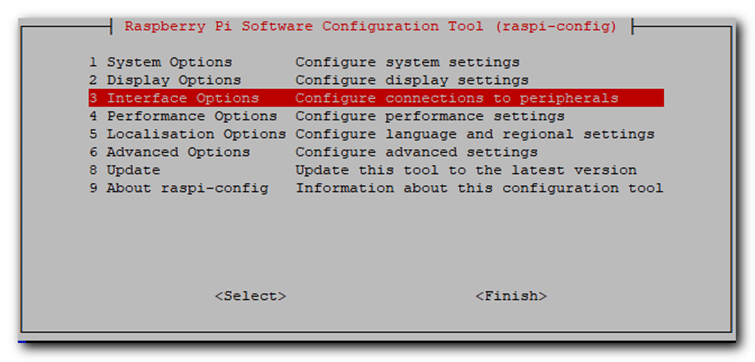Click 'Configure advanced settings' description

pos(416,152)
